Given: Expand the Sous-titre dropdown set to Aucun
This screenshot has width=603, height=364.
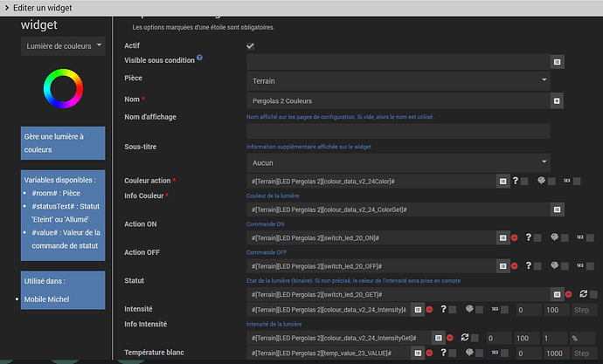Looking at the screenshot, I should (398, 162).
